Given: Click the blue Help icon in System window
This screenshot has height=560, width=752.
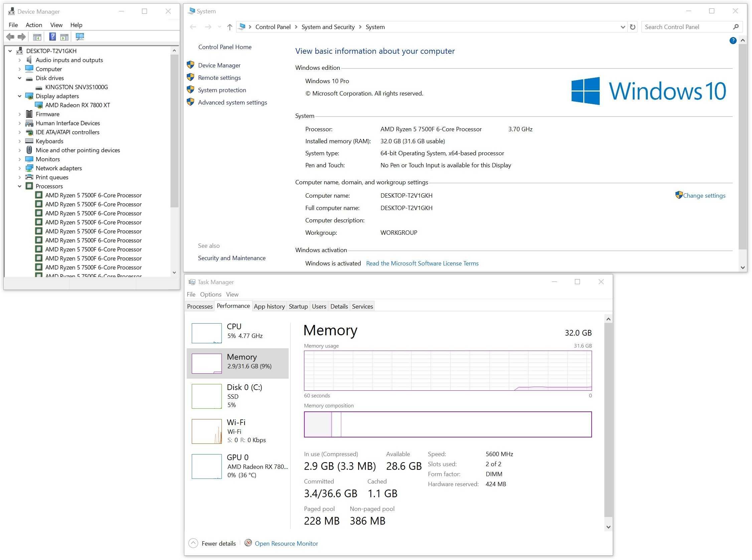Looking at the screenshot, I should tap(733, 41).
